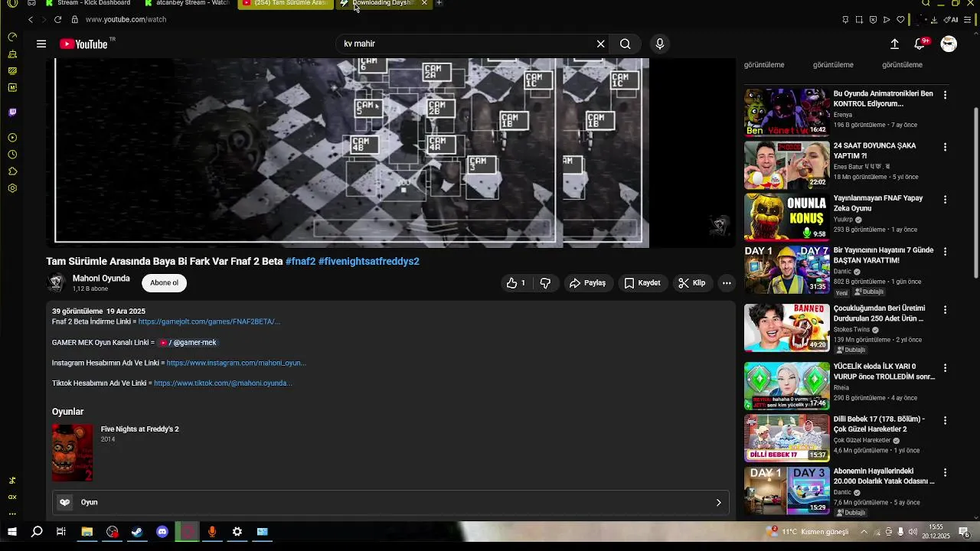Open more actions ellipsis beside Klip
The image size is (980, 551).
[727, 283]
